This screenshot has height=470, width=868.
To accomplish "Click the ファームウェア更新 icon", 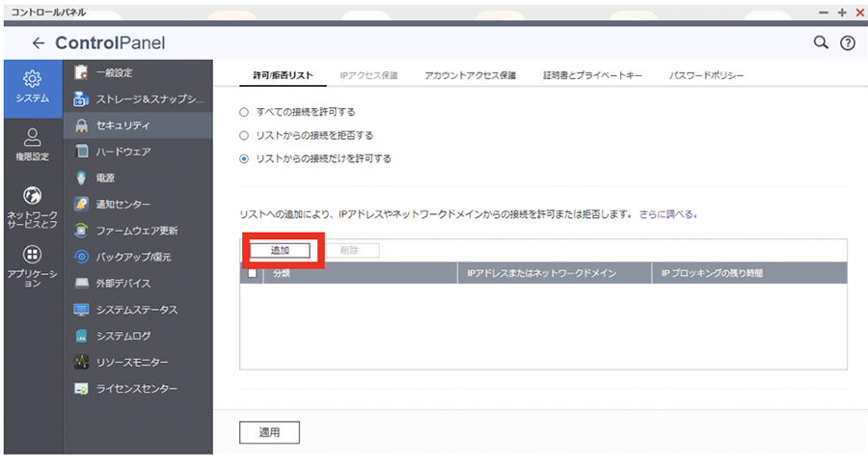I will pyautogui.click(x=81, y=231).
